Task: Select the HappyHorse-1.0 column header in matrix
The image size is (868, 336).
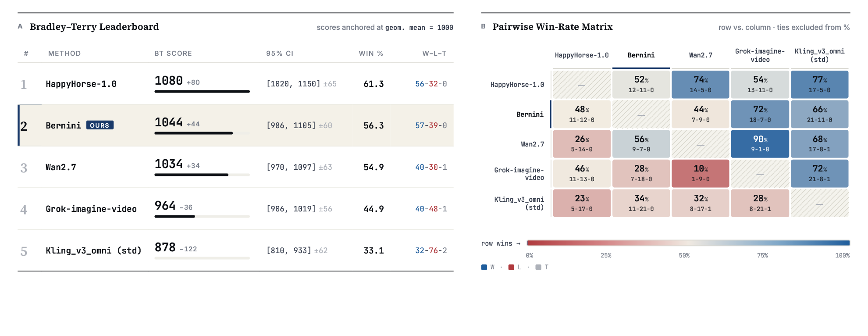Action: click(x=582, y=55)
